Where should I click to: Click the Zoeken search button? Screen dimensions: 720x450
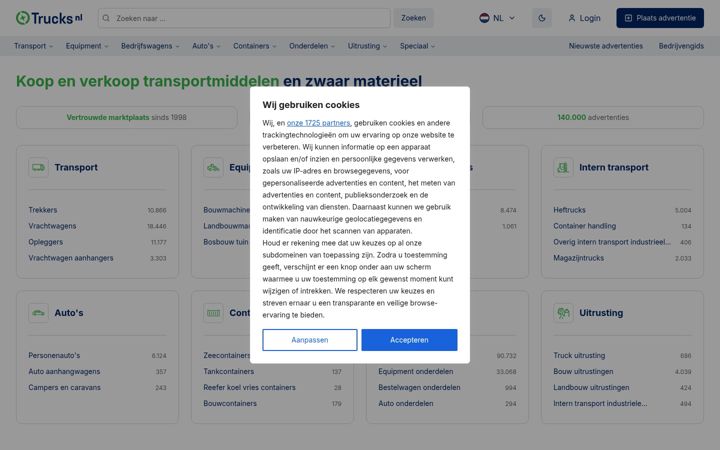tap(413, 18)
